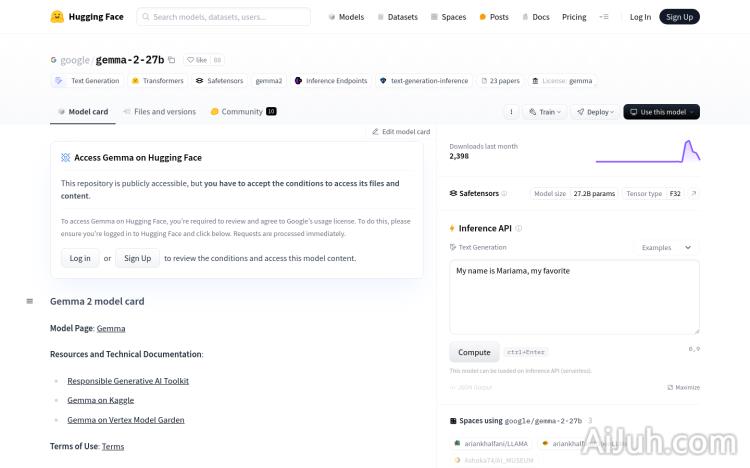Expand Use this model menu

point(661,112)
